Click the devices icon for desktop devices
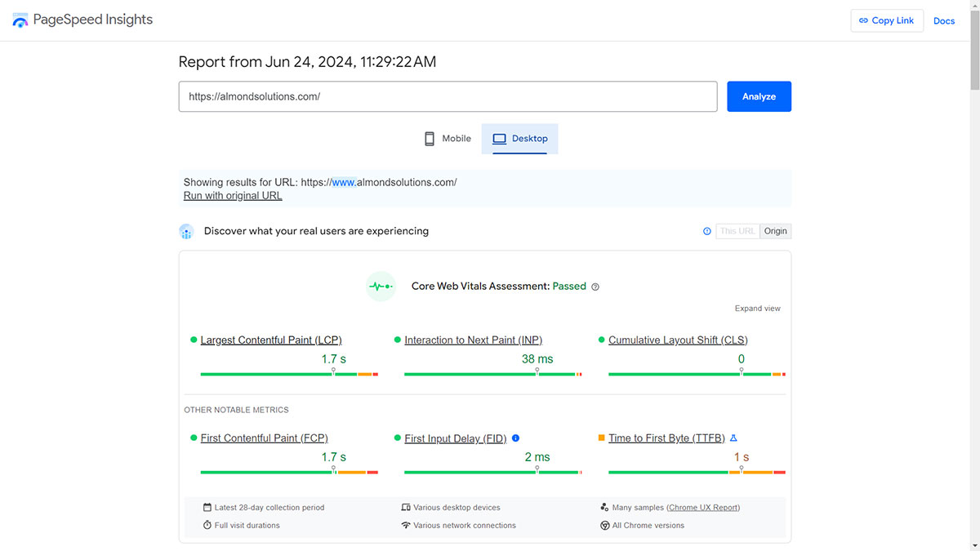The height and width of the screenshot is (551, 980). point(406,508)
